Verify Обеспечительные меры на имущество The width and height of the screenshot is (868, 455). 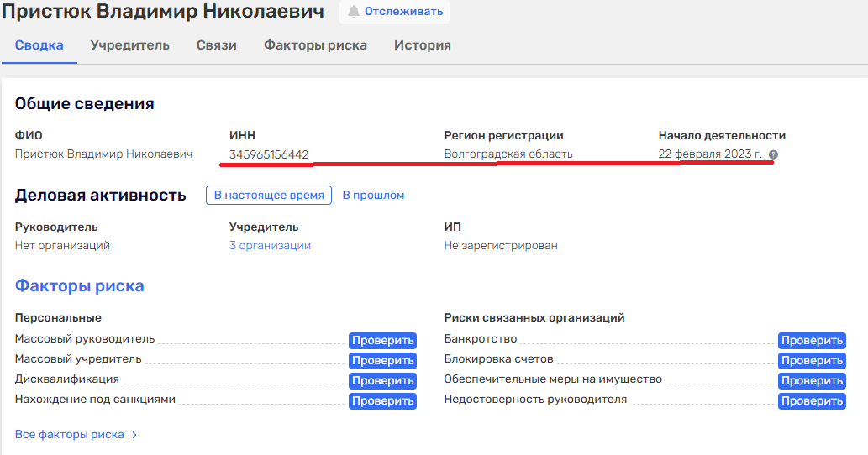[x=812, y=380]
